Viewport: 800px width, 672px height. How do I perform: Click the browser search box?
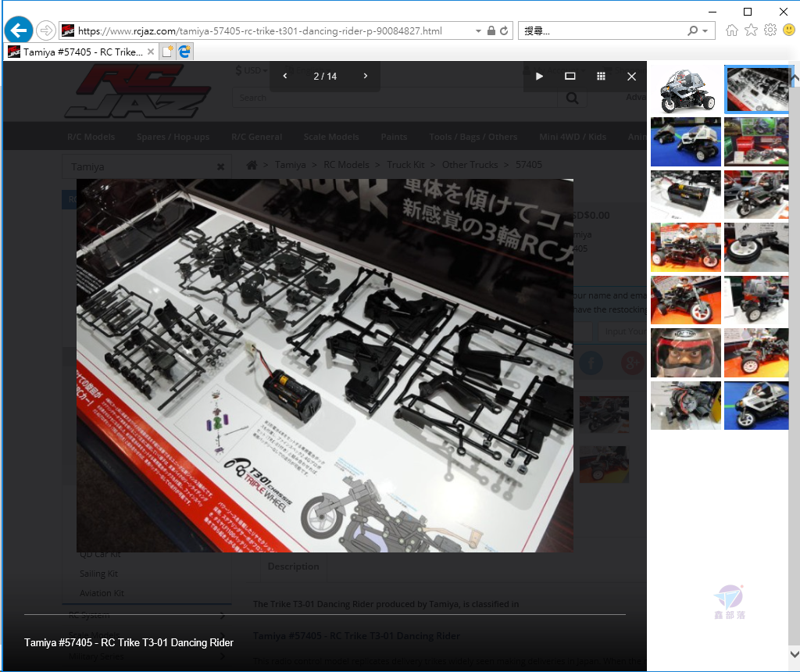pos(602,31)
